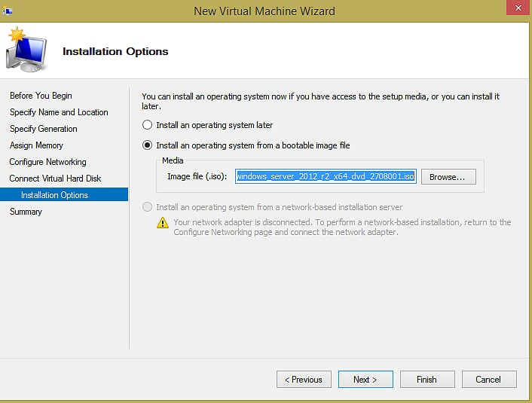This screenshot has height=403, width=532.
Task: Go to Configure Networking step
Action: click(47, 162)
